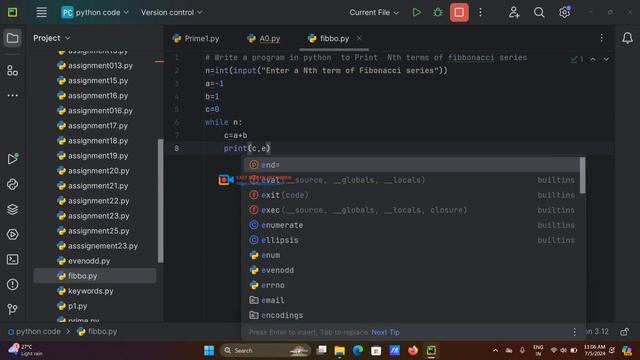Open completion popup options dots

tap(574, 332)
